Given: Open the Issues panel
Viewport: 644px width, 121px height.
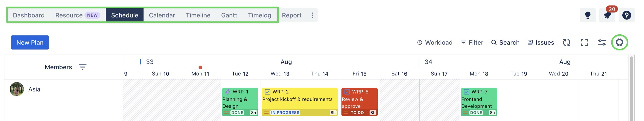Looking at the screenshot, I should [x=541, y=42].
